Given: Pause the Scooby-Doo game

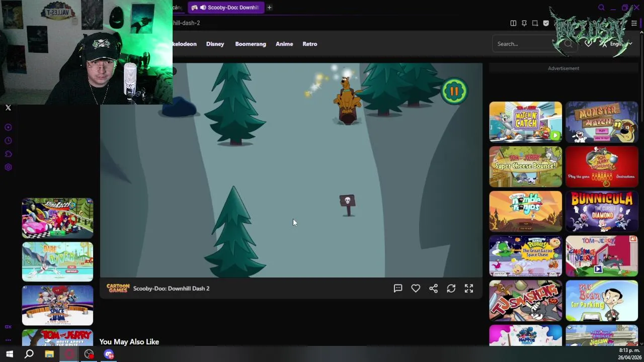Looking at the screenshot, I should pos(454,91).
